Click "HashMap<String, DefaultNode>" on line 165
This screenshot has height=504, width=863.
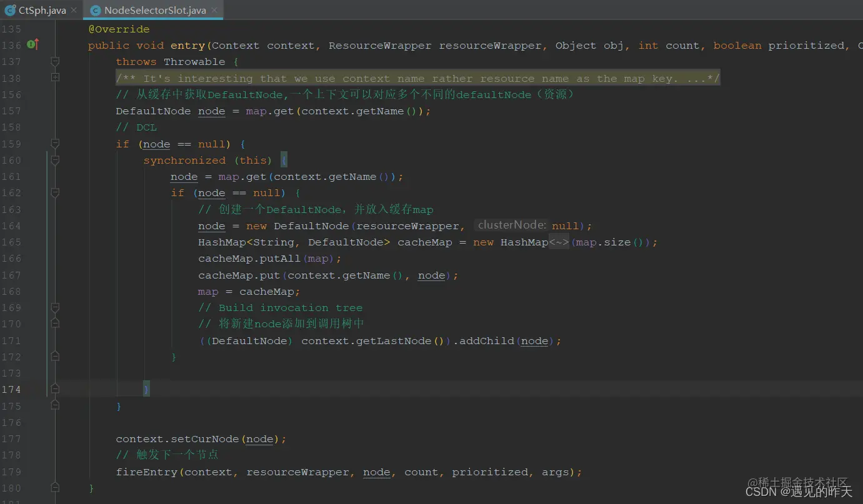point(294,242)
